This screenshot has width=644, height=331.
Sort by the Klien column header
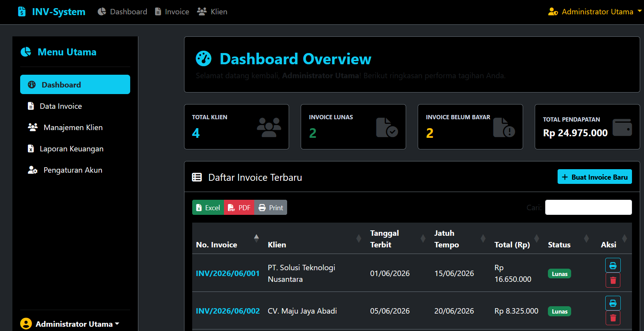point(315,238)
